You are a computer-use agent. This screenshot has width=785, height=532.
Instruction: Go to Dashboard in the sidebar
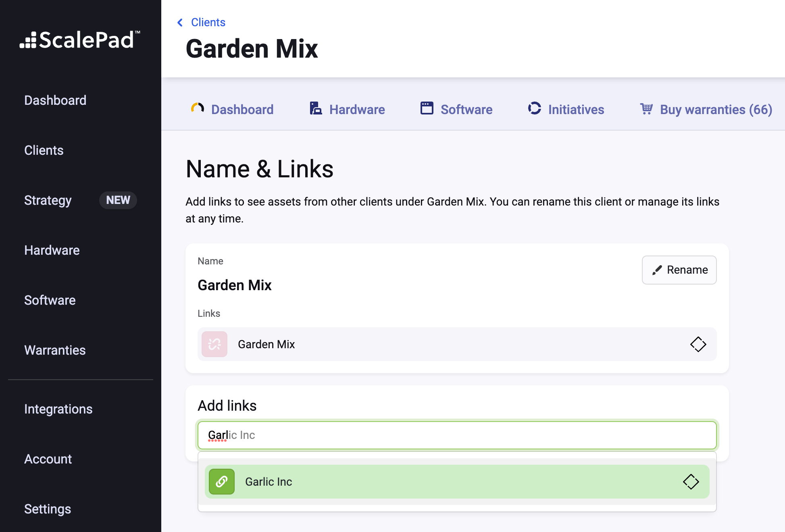tap(55, 100)
